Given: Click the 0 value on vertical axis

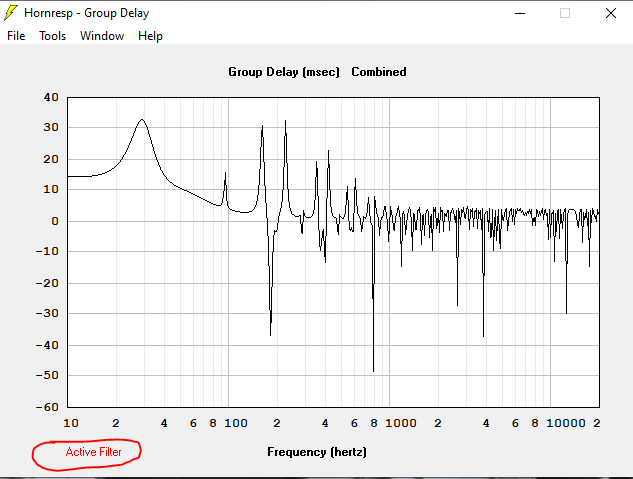Looking at the screenshot, I should point(55,221).
